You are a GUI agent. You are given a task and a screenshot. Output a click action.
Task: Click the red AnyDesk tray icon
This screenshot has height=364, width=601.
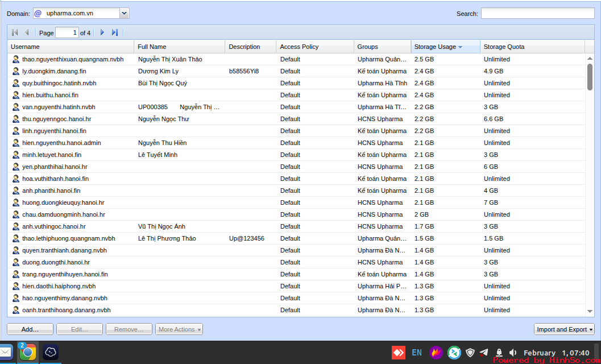click(398, 353)
